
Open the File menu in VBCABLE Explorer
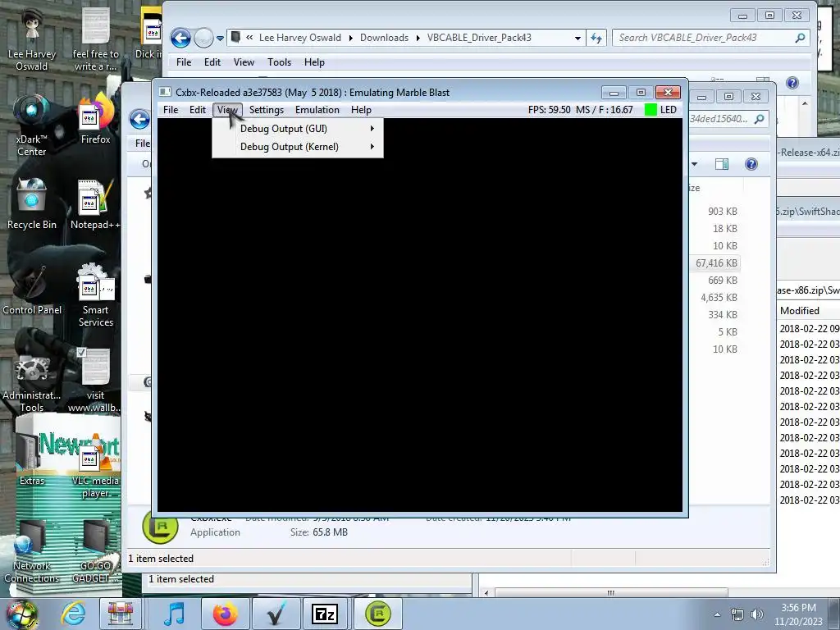tap(184, 62)
